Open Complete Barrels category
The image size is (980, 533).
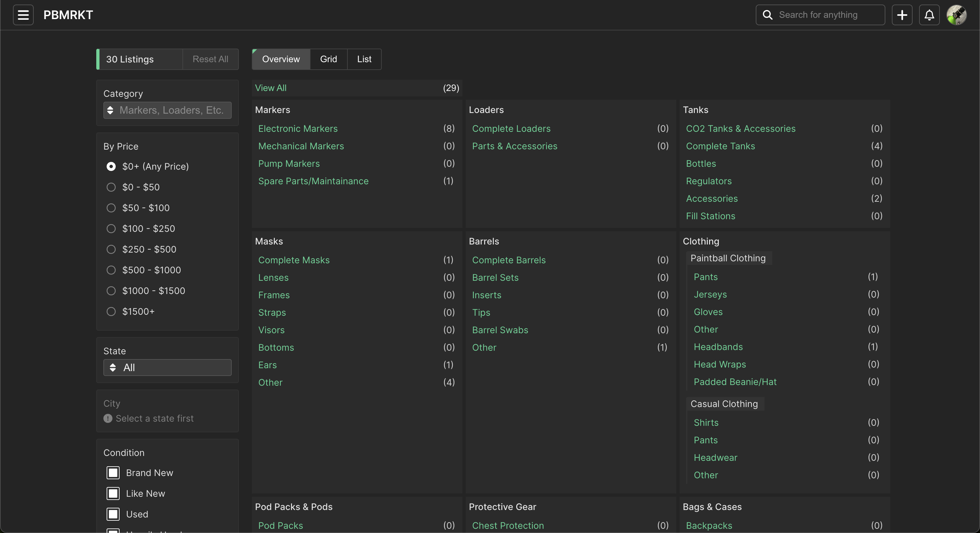509,260
